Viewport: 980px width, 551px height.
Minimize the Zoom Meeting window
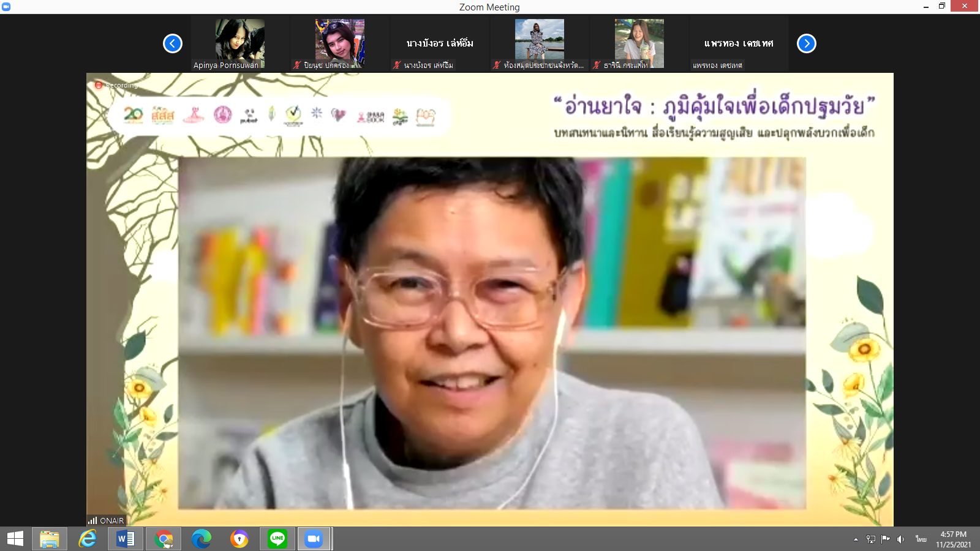tap(926, 7)
